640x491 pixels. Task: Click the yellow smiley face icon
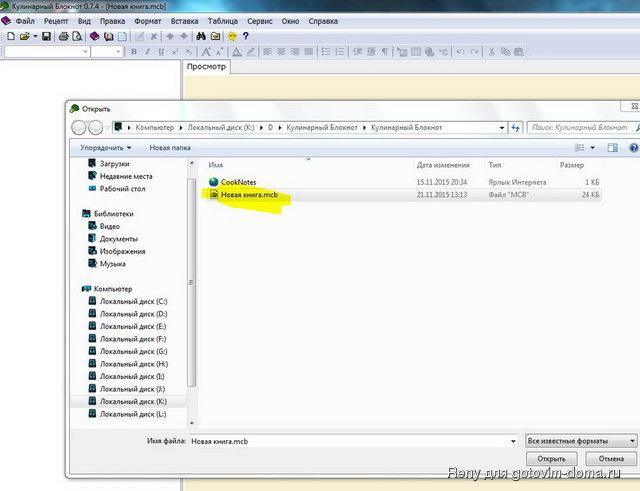click(232, 36)
